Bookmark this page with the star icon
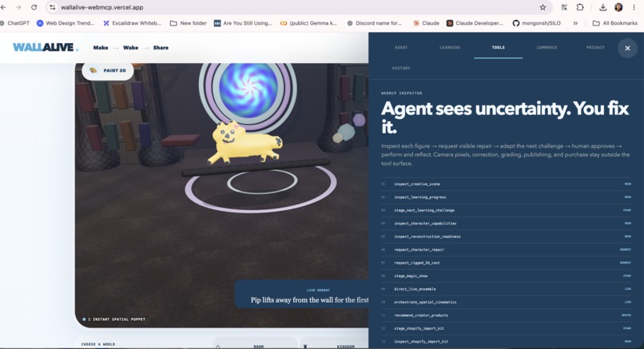This screenshot has height=349, width=644. [543, 7]
